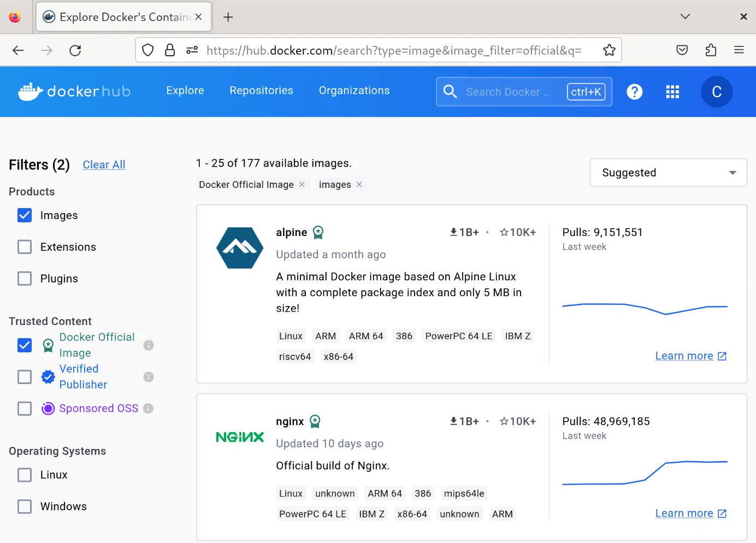The height and width of the screenshot is (543, 756).
Task: Uncheck the Images product filter
Action: [x=24, y=215]
